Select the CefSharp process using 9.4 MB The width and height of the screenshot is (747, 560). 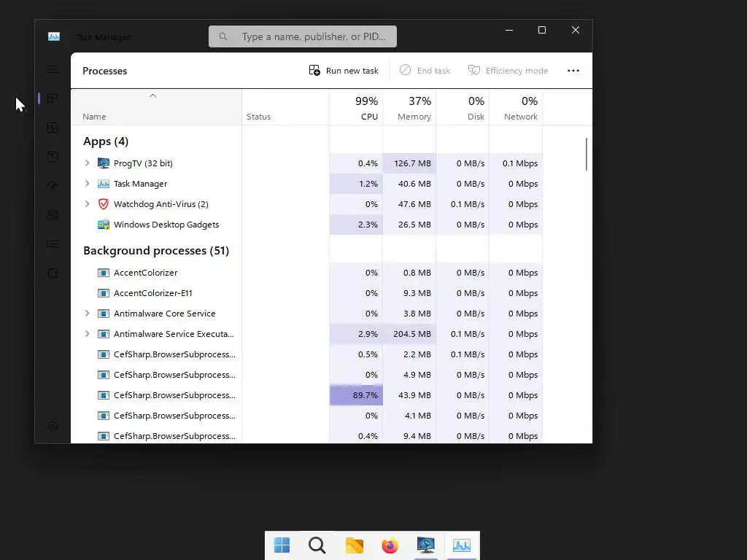pyautogui.click(x=307, y=436)
